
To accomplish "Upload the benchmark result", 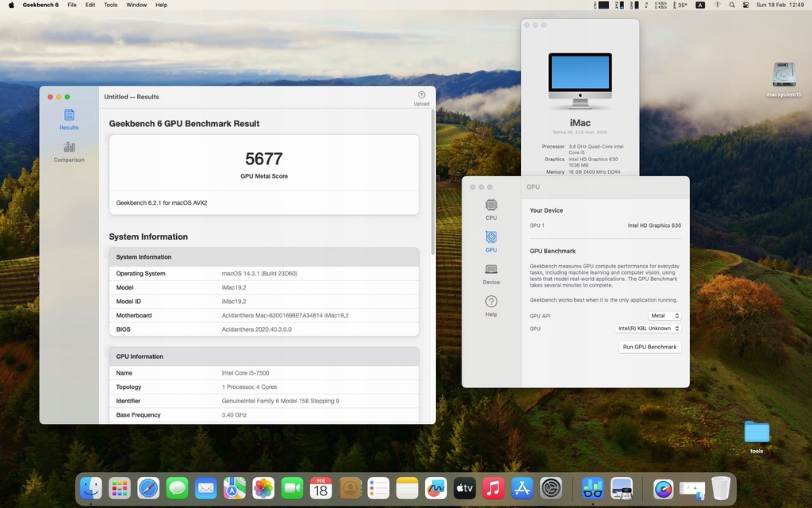I will tap(421, 98).
